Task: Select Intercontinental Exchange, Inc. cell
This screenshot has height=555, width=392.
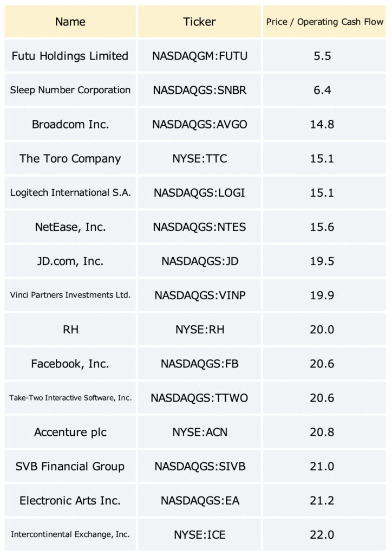Action: [70, 534]
